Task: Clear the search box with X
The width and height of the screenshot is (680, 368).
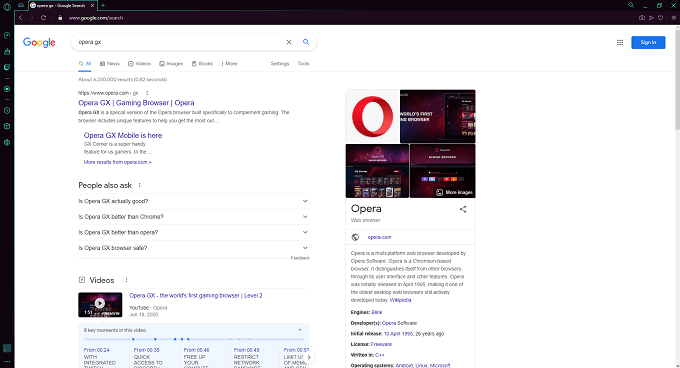Action: (289, 42)
